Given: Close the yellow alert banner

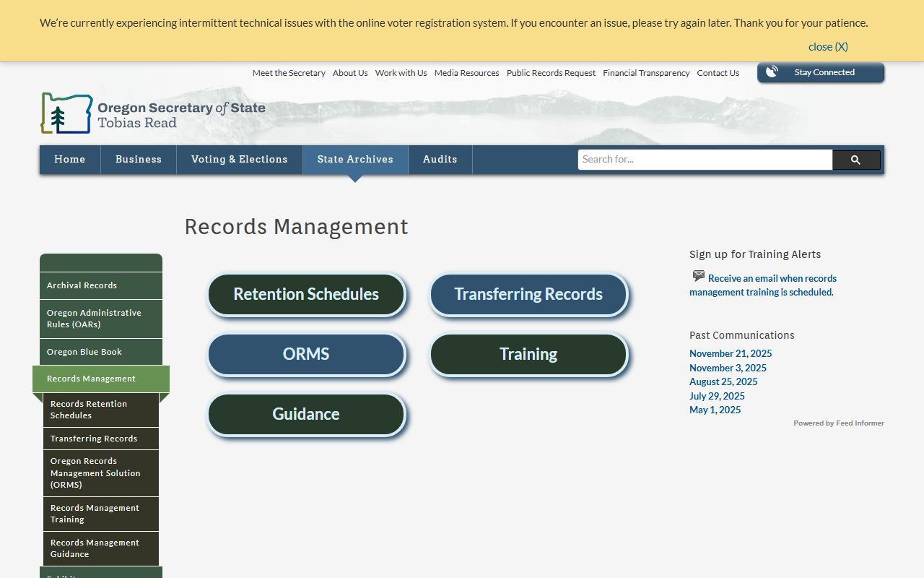Looking at the screenshot, I should pos(828,46).
